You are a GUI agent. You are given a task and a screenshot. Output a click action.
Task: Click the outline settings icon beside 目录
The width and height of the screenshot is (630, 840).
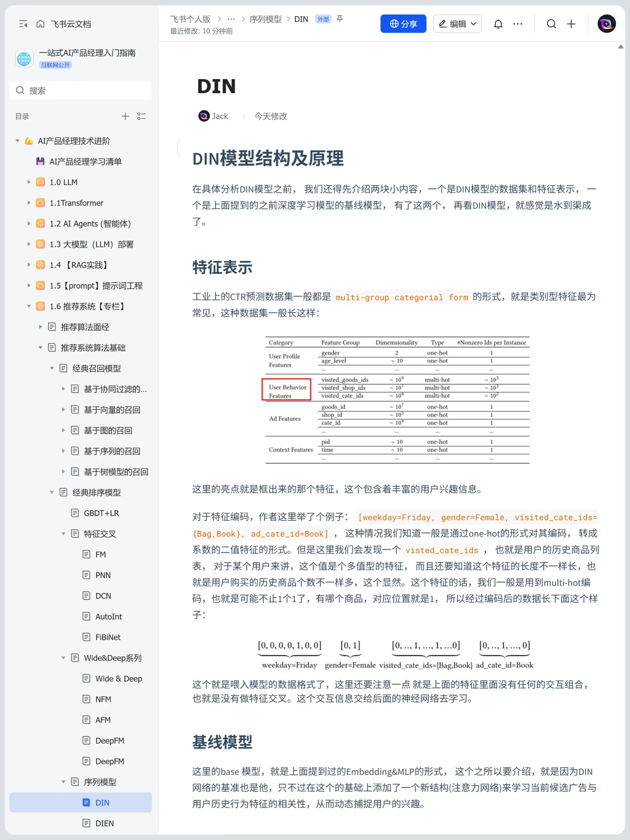pos(142,116)
